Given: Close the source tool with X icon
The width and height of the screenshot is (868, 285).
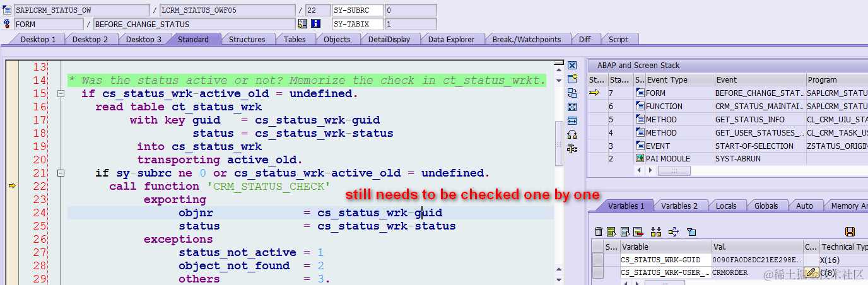Looking at the screenshot, I should coord(572,66).
